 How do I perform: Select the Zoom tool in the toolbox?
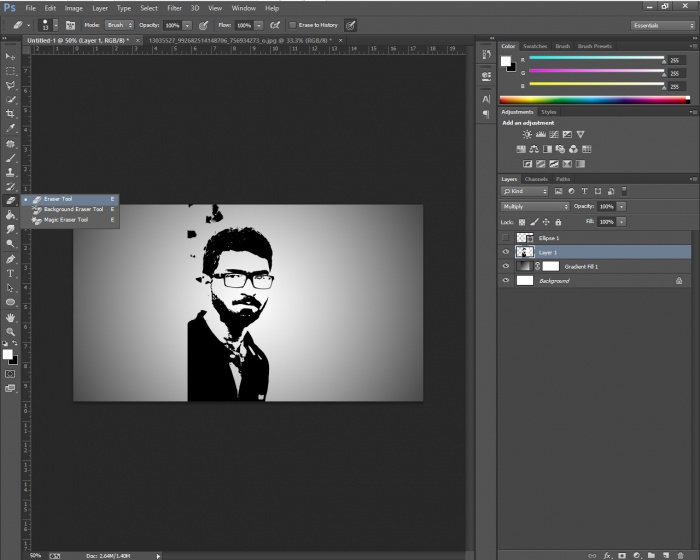point(10,331)
